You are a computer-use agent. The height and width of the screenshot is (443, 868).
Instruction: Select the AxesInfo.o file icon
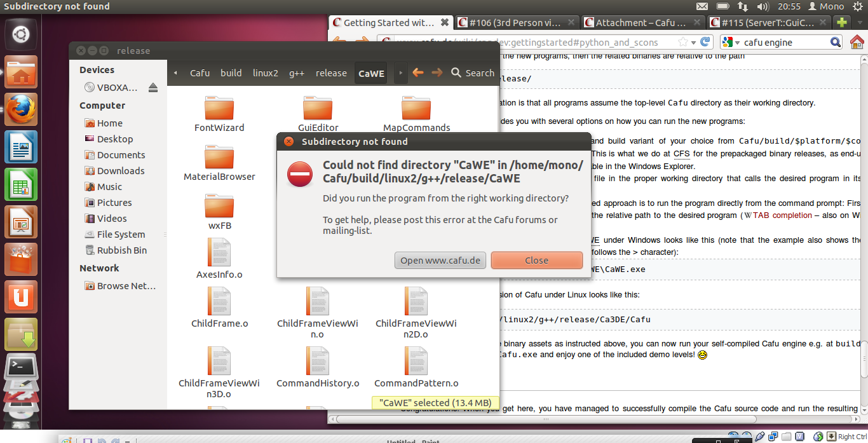coord(219,252)
